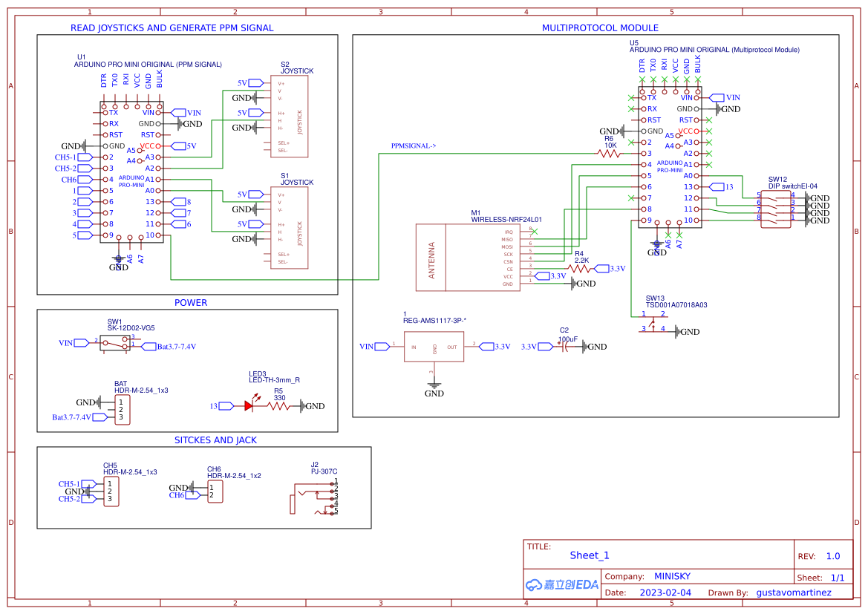Select the MULTIPROTOCOL MODULE section heading

[x=600, y=27]
